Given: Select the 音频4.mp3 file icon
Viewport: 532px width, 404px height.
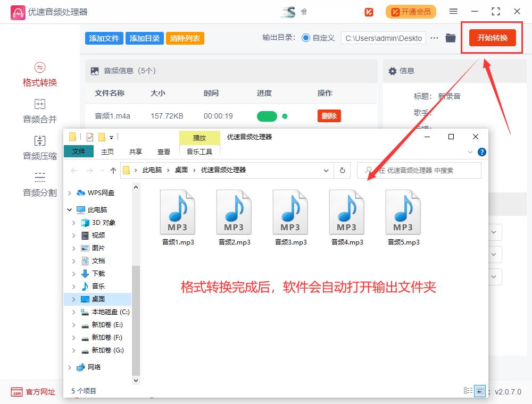Looking at the screenshot, I should pos(347,212).
